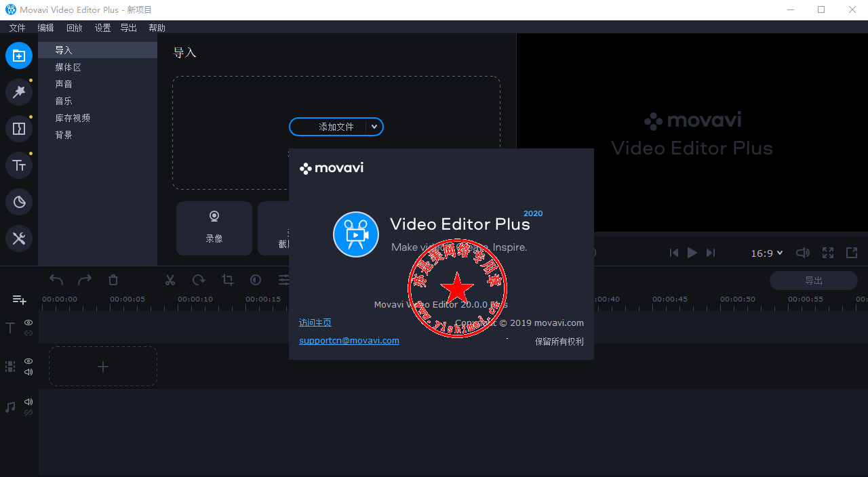Image resolution: width=868 pixels, height=477 pixels.
Task: Skip to next frame in player
Action: [x=711, y=253]
